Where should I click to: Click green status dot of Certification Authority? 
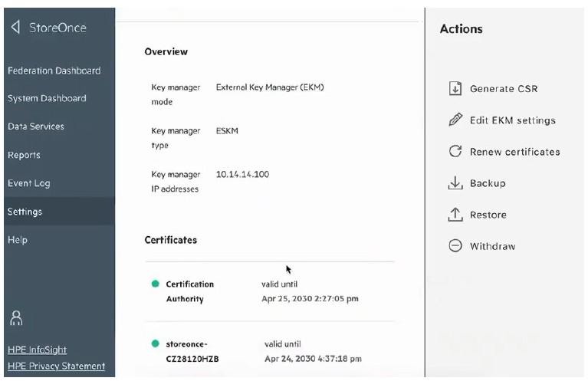point(156,284)
